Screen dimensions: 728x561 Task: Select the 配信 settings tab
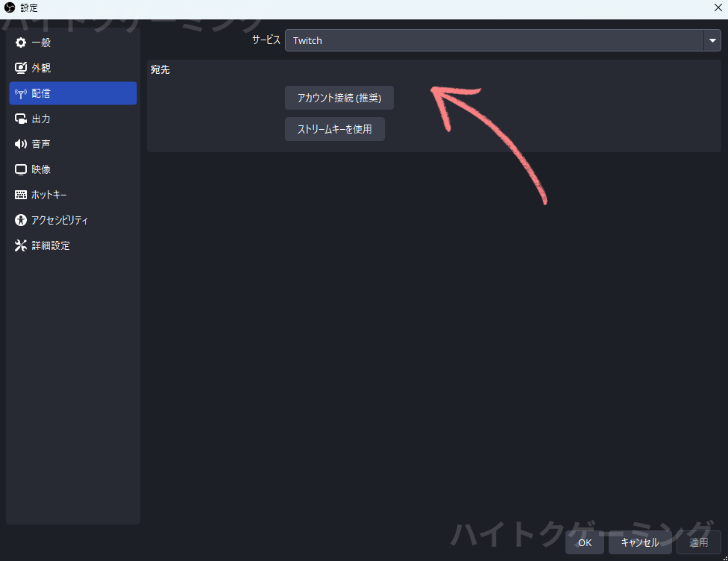(x=73, y=93)
